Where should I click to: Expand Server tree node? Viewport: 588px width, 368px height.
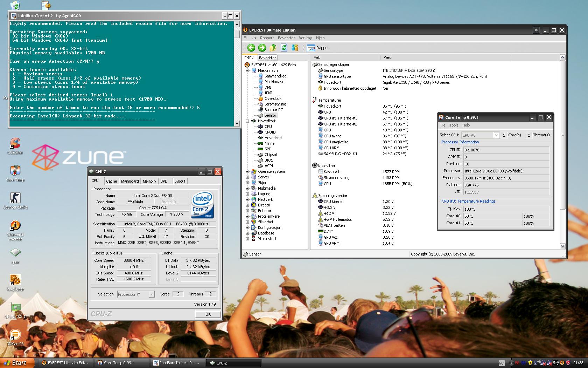point(247,177)
